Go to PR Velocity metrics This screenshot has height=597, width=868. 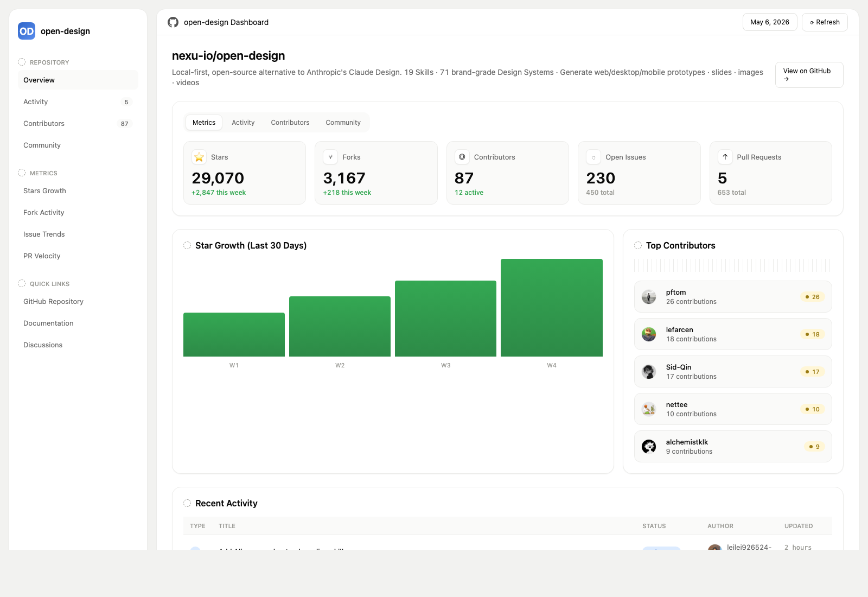click(x=78, y=256)
